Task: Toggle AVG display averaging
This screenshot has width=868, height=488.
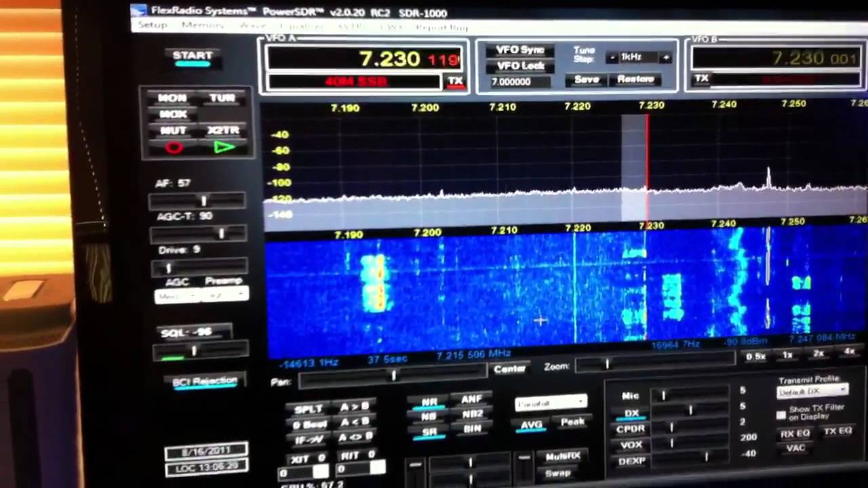Action: coord(531,425)
